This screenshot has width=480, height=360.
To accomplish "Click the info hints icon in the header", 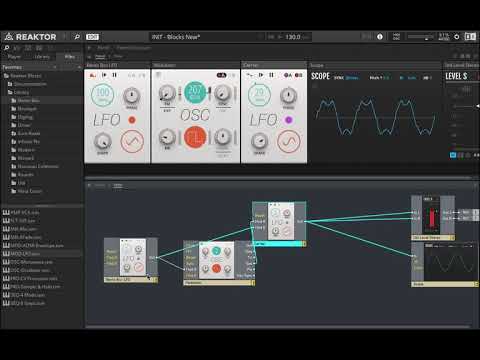I will click(380, 37).
